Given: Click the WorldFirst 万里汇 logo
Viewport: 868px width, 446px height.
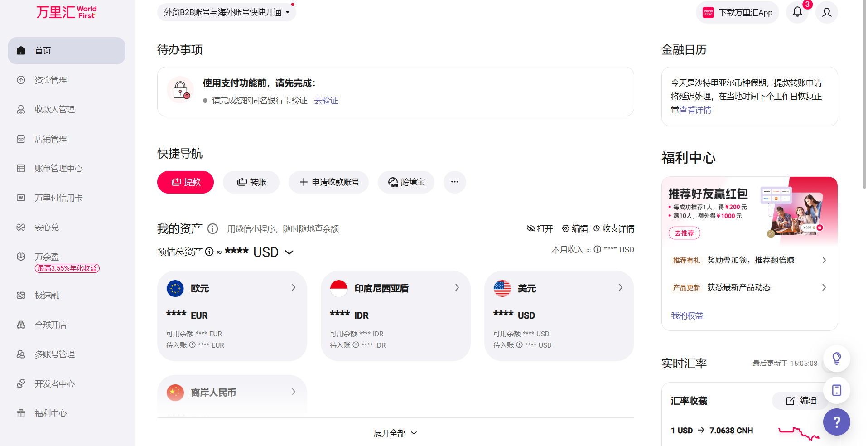Looking at the screenshot, I should 67,12.
